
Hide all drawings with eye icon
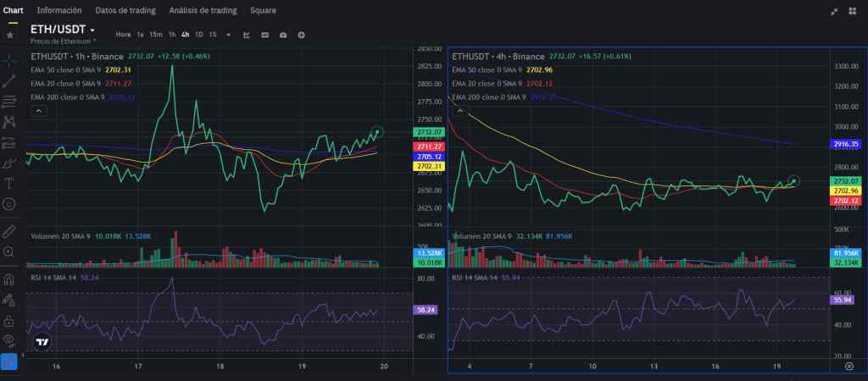9,340
